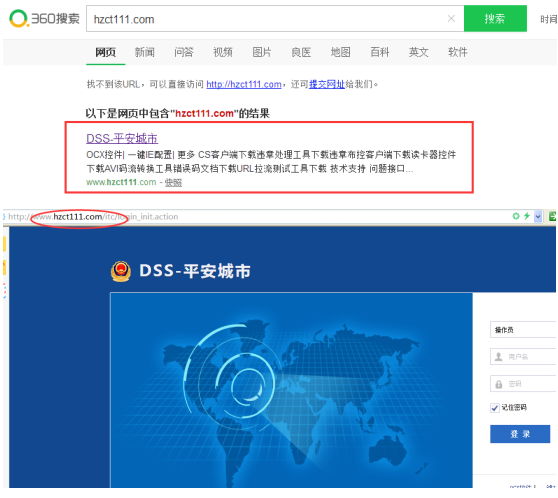Click the lock icon in password field
This screenshot has width=558, height=498.
[x=499, y=384]
